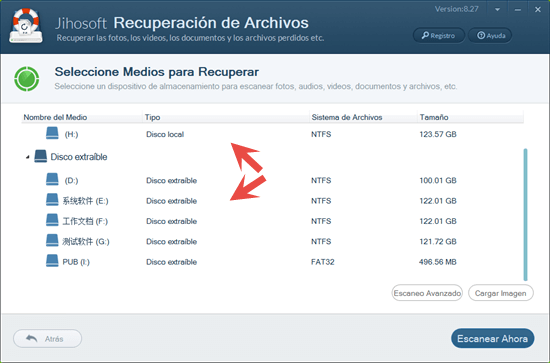This screenshot has width=550, height=363.
Task: Click Cargar Imagen button
Action: (x=501, y=293)
